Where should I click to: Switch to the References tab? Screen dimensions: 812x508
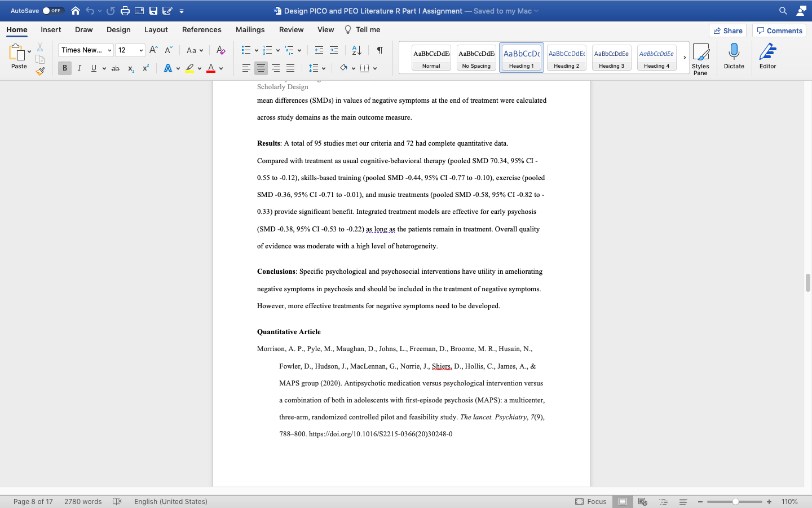tap(201, 29)
